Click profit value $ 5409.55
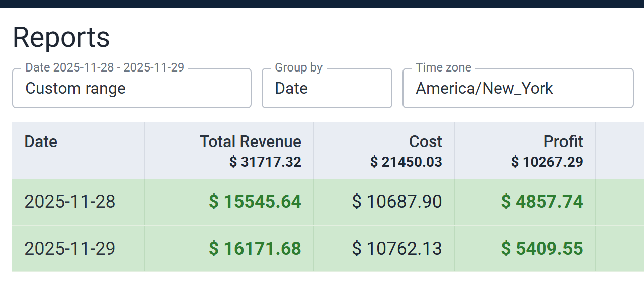This screenshot has width=644, height=286. click(542, 248)
